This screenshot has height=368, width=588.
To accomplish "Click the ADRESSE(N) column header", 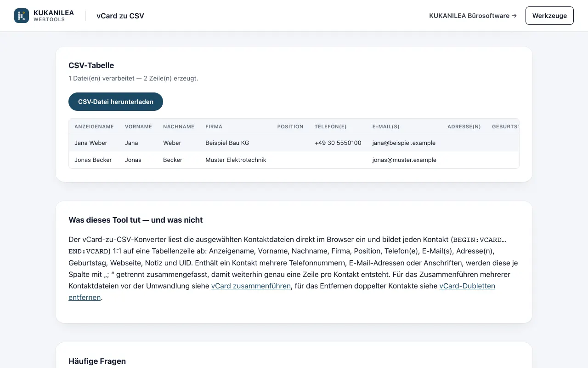I will [464, 126].
